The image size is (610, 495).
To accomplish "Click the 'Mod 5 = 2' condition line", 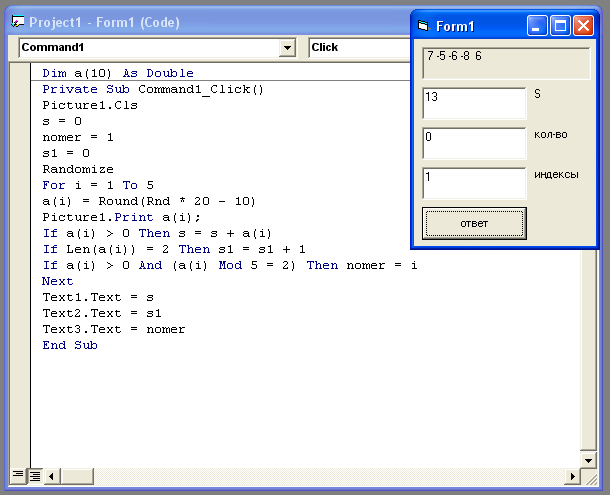I will [230, 265].
